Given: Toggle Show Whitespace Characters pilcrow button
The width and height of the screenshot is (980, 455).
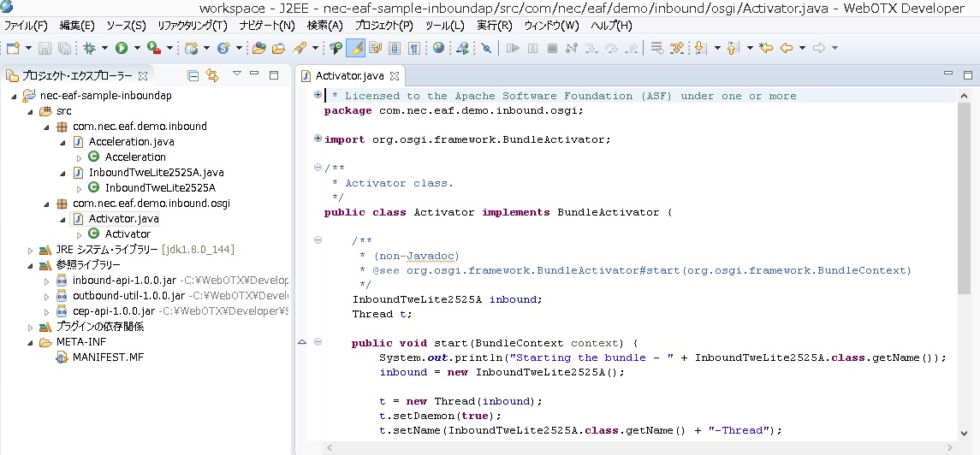Looking at the screenshot, I should click(x=414, y=48).
